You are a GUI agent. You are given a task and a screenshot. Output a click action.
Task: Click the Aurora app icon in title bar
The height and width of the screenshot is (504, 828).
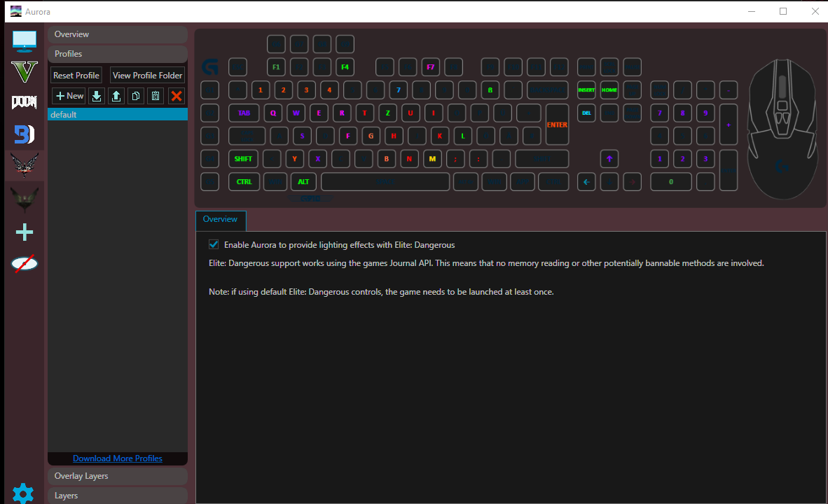click(x=16, y=11)
